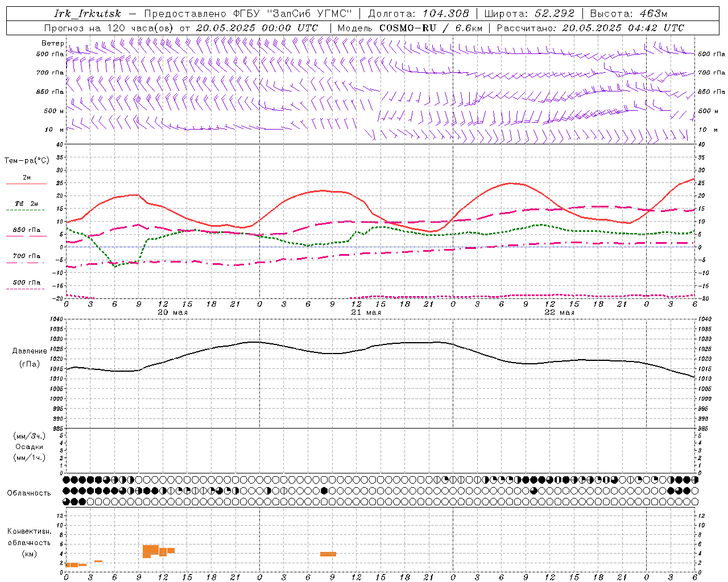Click the 500 гПа temperature legend entry
Image resolution: width=728 pixels, height=582 pixels.
tap(27, 282)
